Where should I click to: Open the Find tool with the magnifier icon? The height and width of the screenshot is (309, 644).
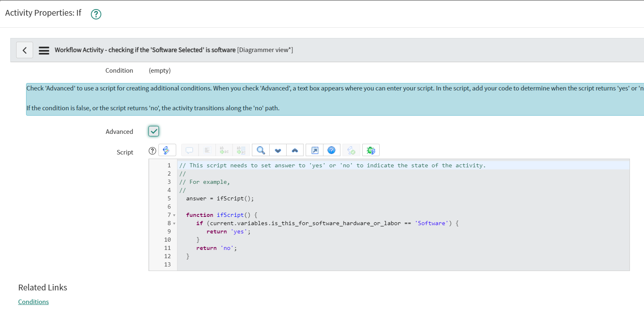pos(260,150)
